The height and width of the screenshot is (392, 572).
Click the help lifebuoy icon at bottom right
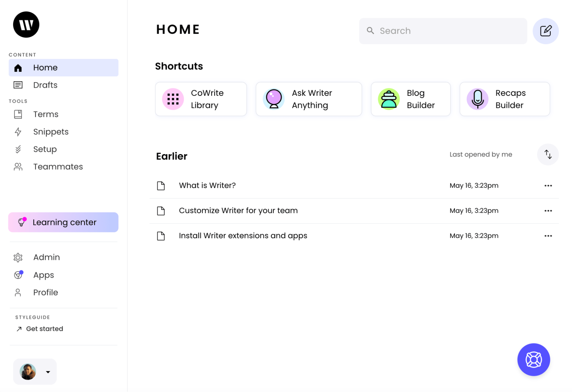533,360
